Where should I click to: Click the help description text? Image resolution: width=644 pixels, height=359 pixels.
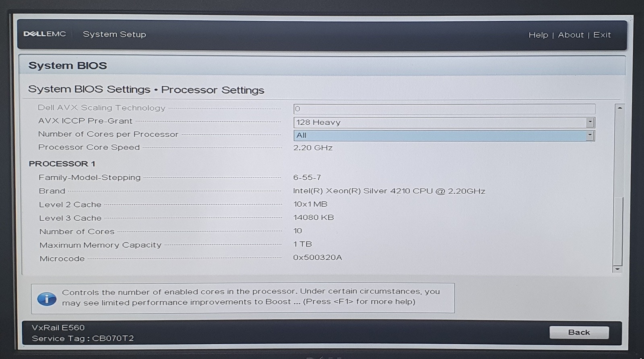[x=251, y=297]
